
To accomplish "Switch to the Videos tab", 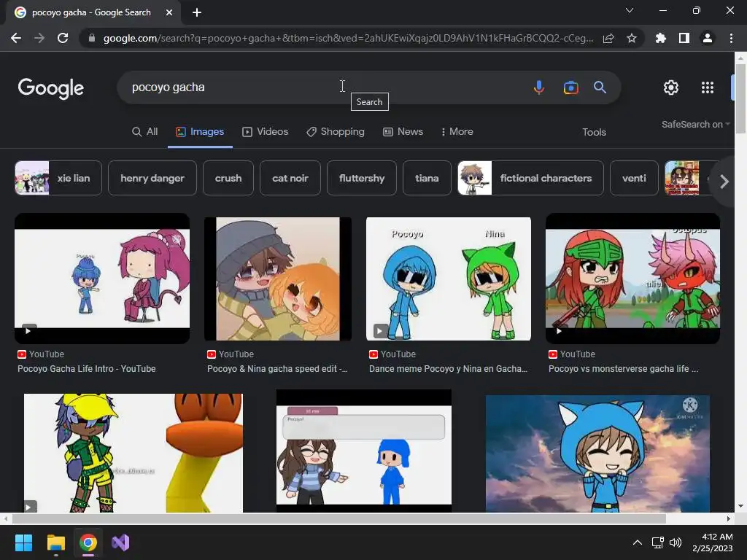I will 266,132.
